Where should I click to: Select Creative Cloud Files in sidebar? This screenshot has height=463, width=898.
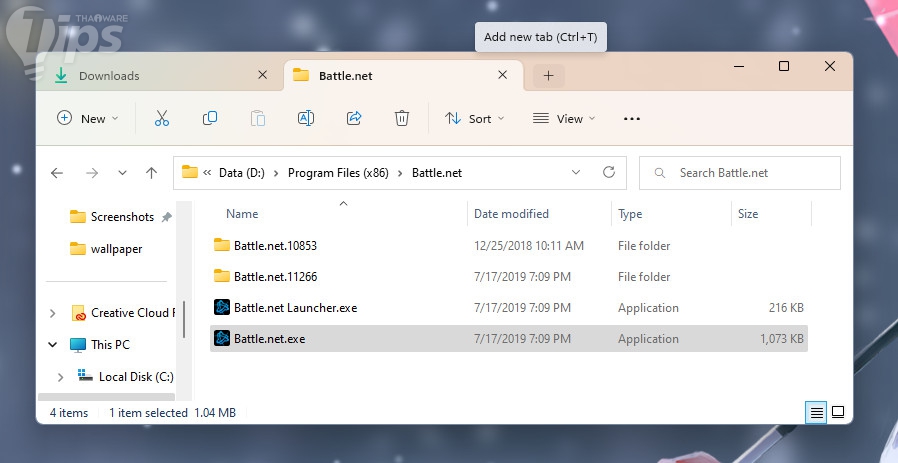[133, 313]
